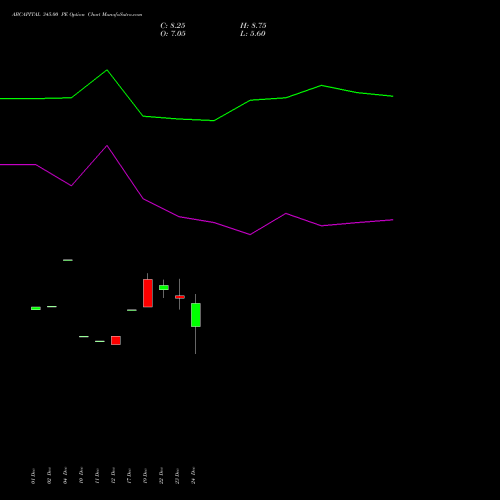Click the '22 Dec' date axis label
This screenshot has width=500, height=500.
pos(161,476)
